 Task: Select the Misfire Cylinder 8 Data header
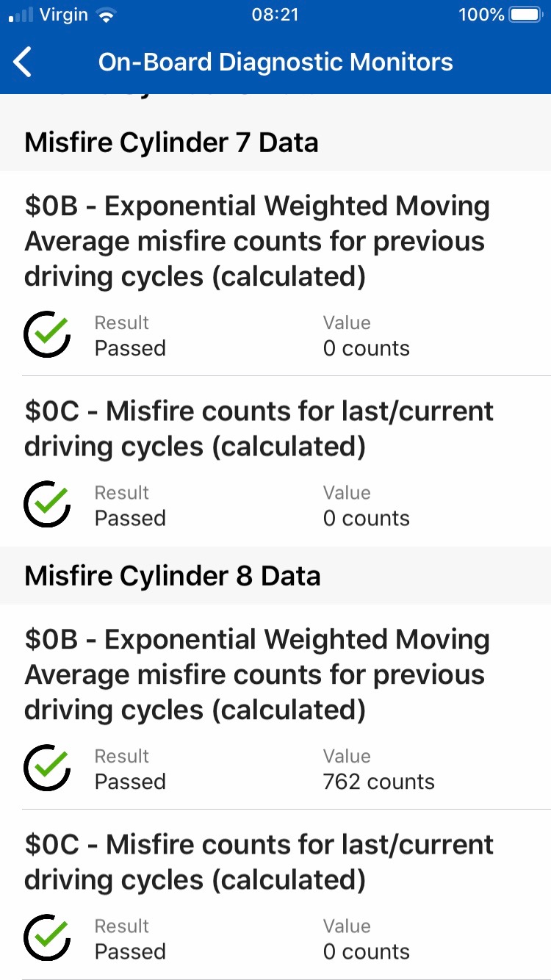[x=172, y=576]
